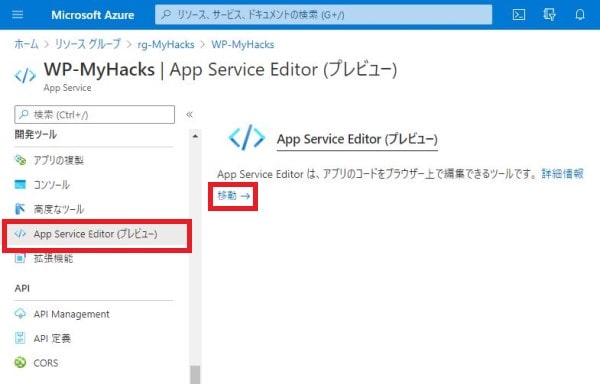Click the App Service subtitle under the title
This screenshot has height=384, width=600.
coord(67,88)
